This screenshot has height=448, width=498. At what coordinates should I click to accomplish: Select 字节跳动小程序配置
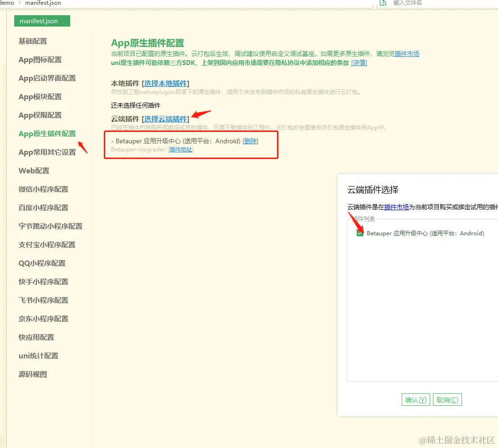pos(50,226)
